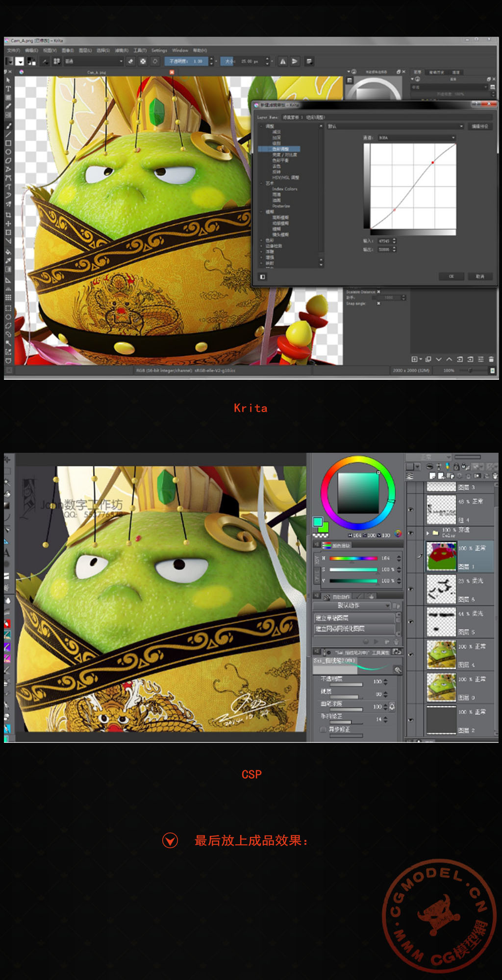The image size is (502, 980).
Task: Move layer up in Krita layers panel
Action: tap(449, 359)
